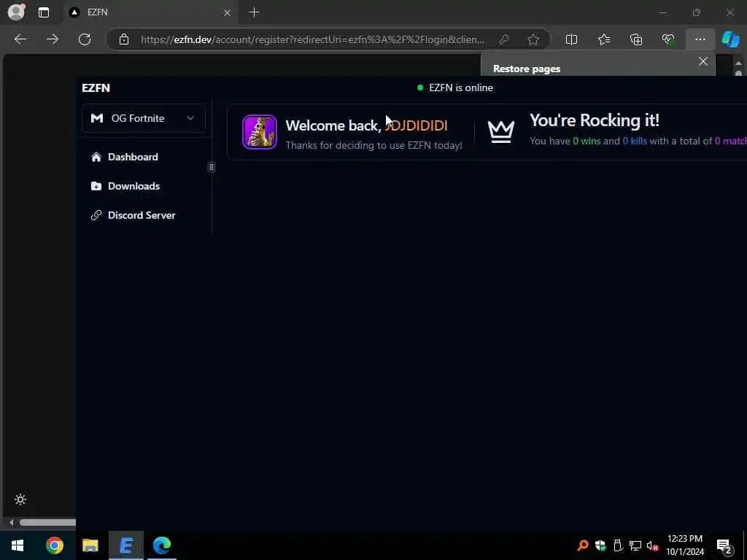
Task: Click the crown stats icon
Action: [500, 131]
